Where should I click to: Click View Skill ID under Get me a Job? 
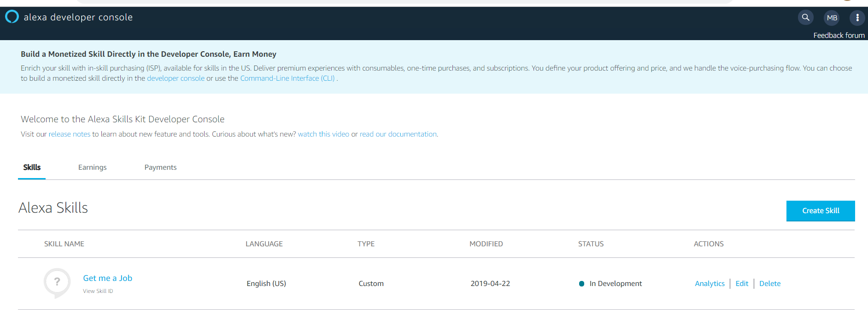pos(98,291)
